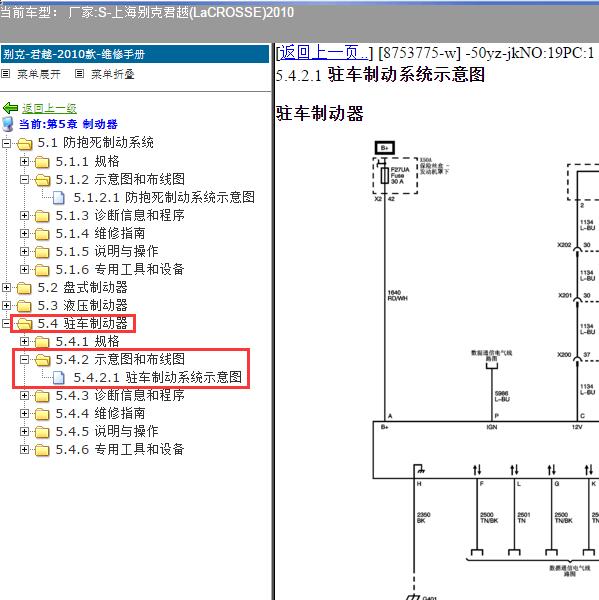Expand the 5.4.5 说明与操作 node
Viewport: 599px width, 600px height.
pyautogui.click(x=24, y=431)
